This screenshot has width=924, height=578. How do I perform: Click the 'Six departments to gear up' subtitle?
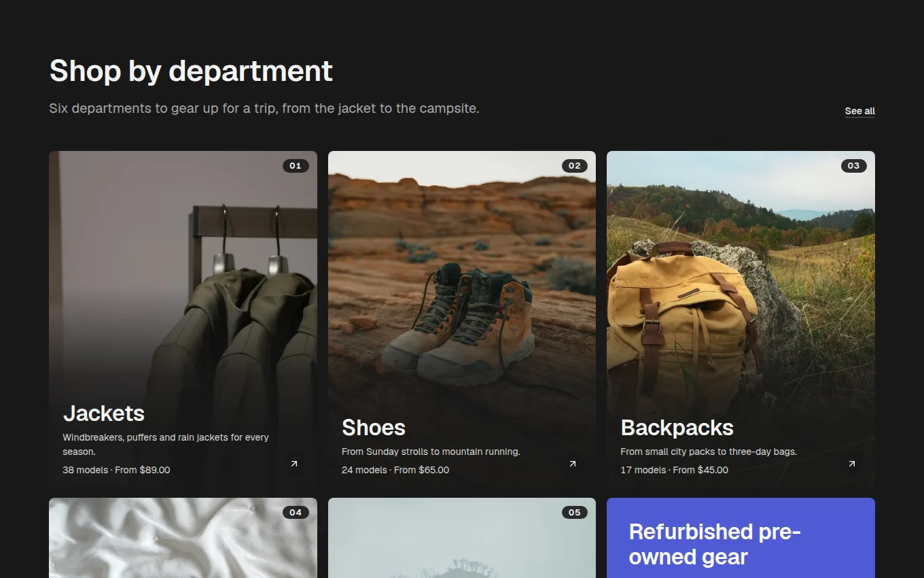point(264,108)
